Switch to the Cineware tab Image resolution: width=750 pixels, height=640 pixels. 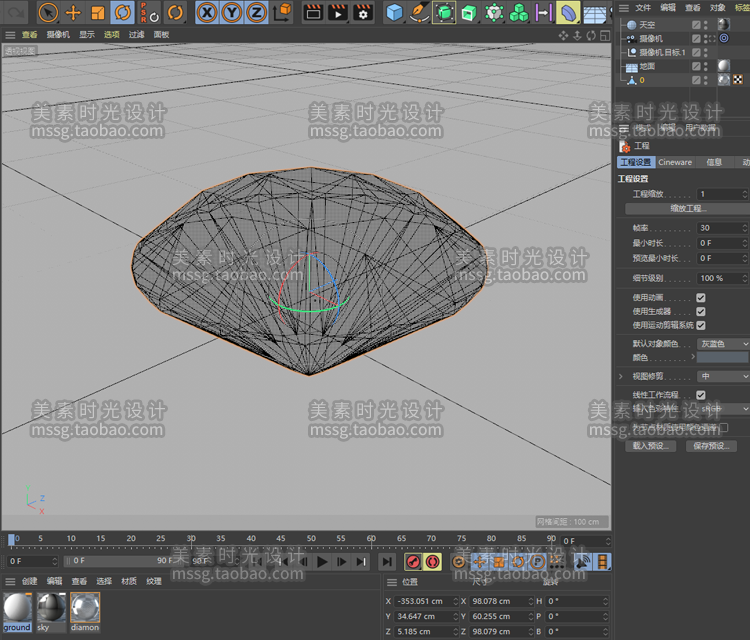(675, 162)
